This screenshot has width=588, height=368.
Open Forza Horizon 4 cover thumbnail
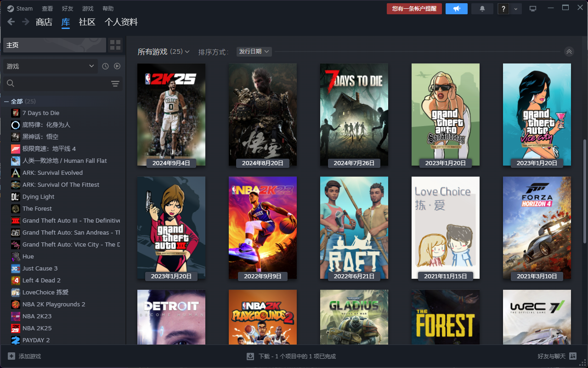coord(537,228)
